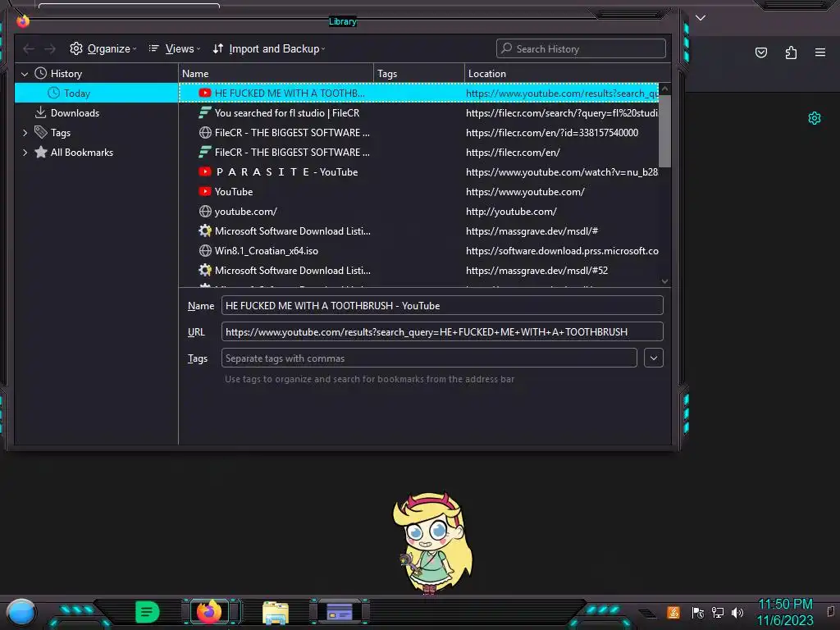Click the Name text field
The width and height of the screenshot is (840, 630).
(442, 305)
